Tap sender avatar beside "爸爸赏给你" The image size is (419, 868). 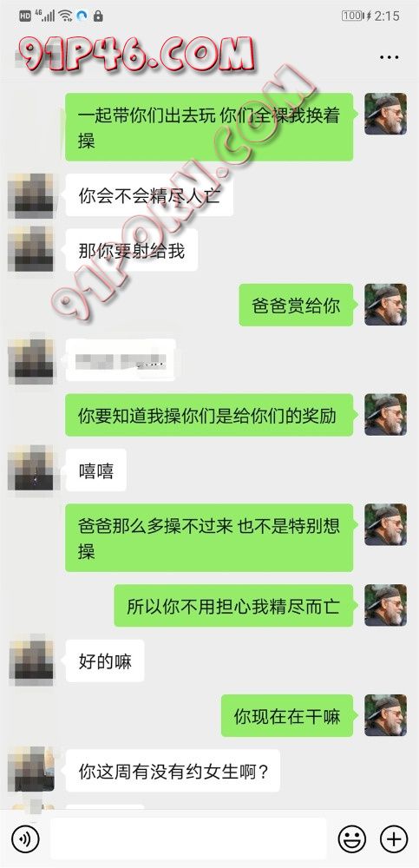[385, 305]
